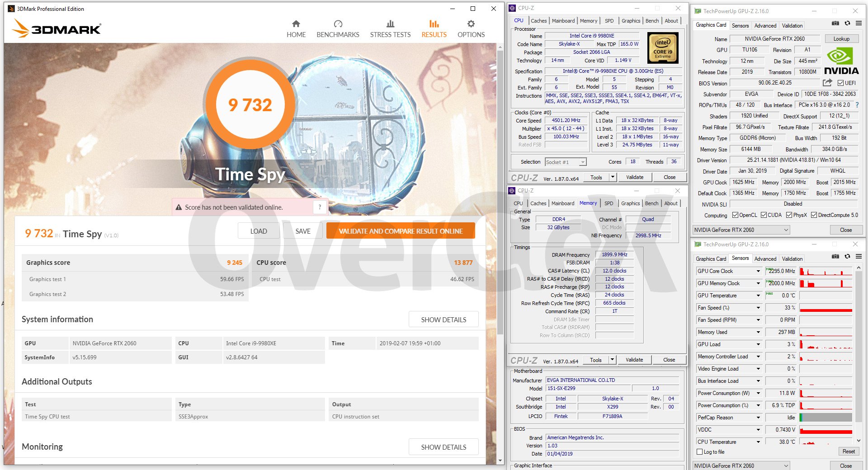This screenshot has width=868, height=470.
Task: Click the PerfCap Reason graph bar
Action: coord(826,418)
